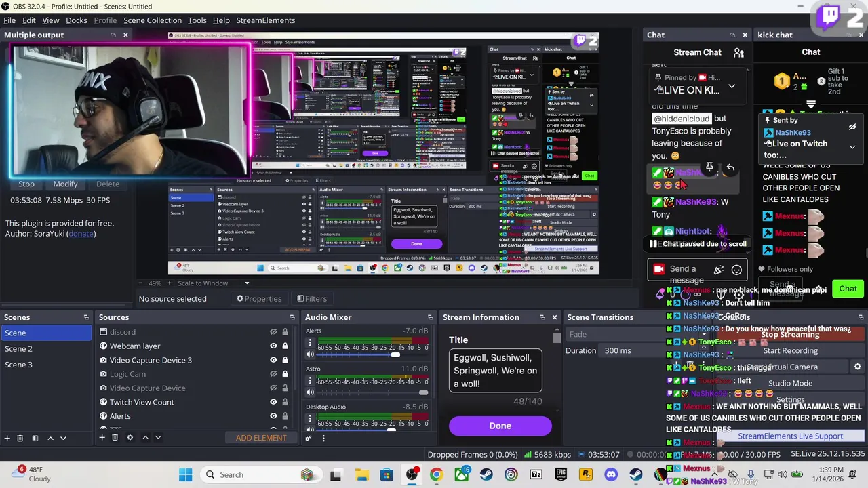
Task: Pin the highlighted NaShKe93 chat message
Action: (709, 167)
